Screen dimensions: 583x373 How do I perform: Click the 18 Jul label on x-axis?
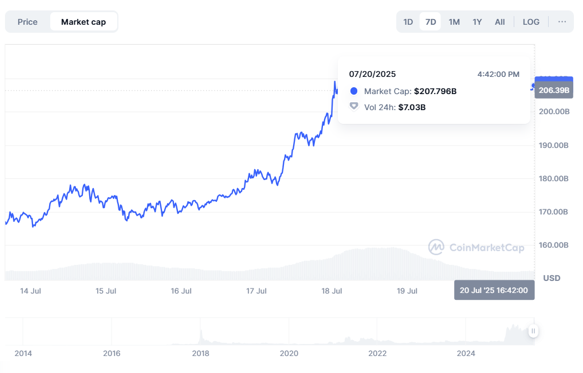pos(332,291)
